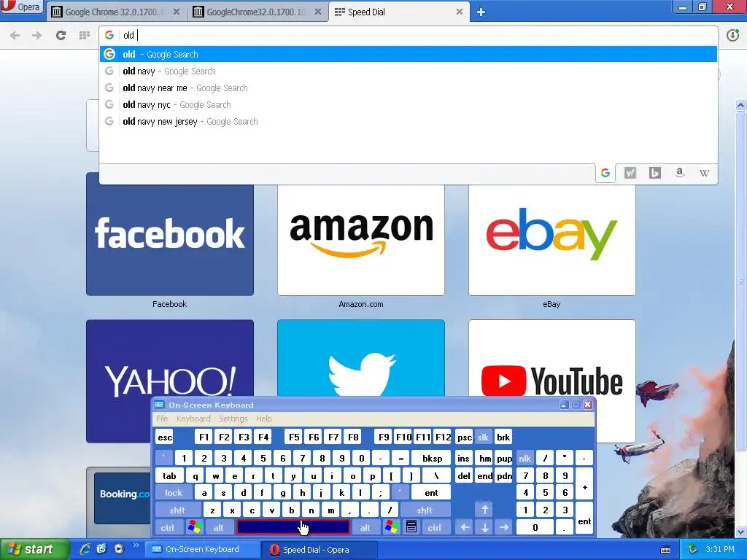Select Google search engine icon in suggestion footer
The image size is (747, 560).
(605, 173)
